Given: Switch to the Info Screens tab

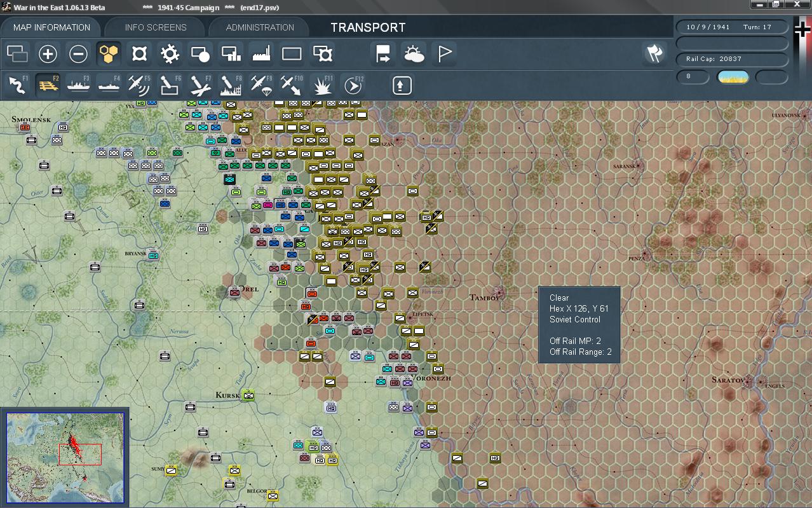Looking at the screenshot, I should click(x=156, y=27).
